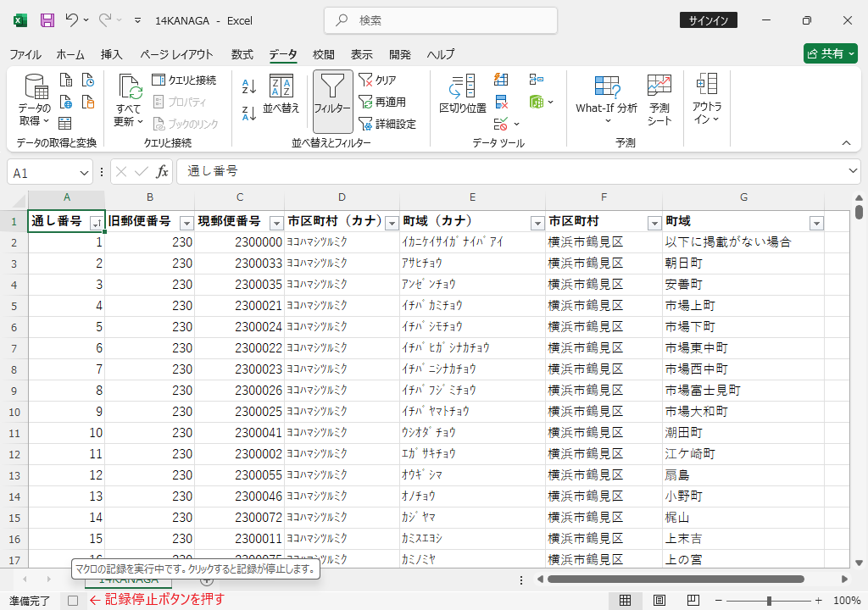This screenshot has width=868, height=610.
Task: Create a 予測シート forecast sheet
Action: [659, 100]
